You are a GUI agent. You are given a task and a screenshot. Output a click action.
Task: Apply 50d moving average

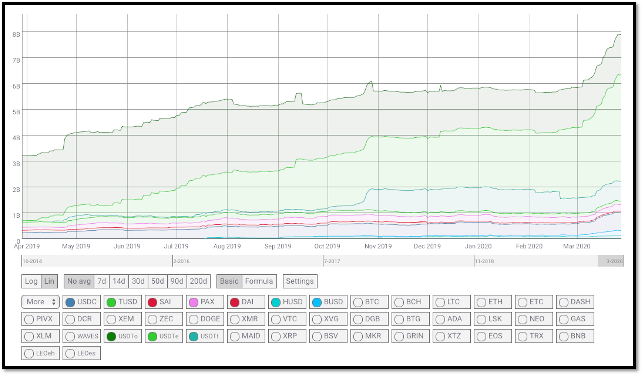click(157, 281)
